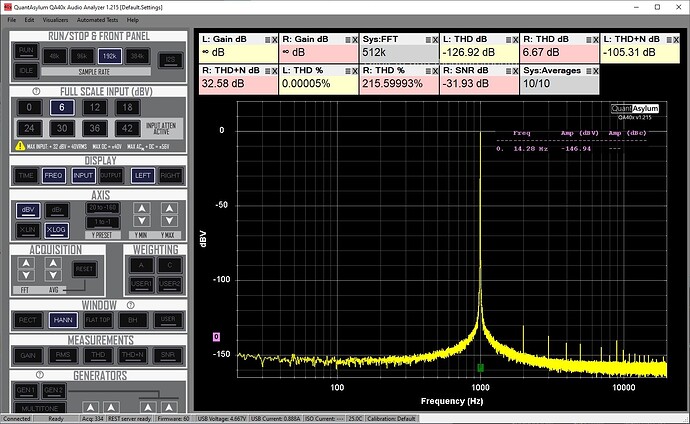Select the RECT window function

pyautogui.click(x=28, y=320)
